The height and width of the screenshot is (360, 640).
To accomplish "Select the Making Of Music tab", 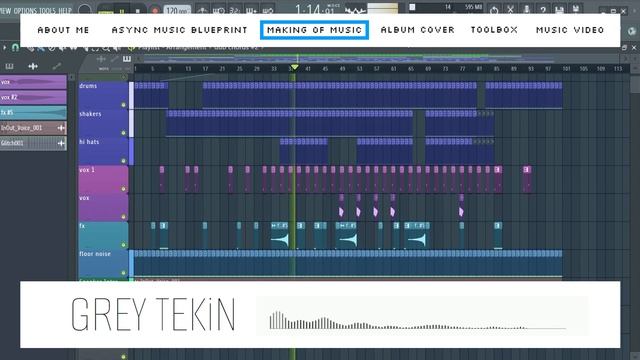I will click(314, 30).
